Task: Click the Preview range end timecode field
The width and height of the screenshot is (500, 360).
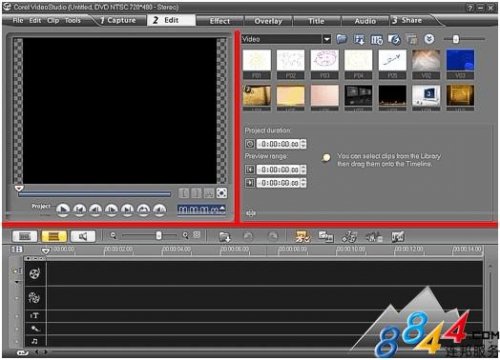Action: pyautogui.click(x=279, y=183)
